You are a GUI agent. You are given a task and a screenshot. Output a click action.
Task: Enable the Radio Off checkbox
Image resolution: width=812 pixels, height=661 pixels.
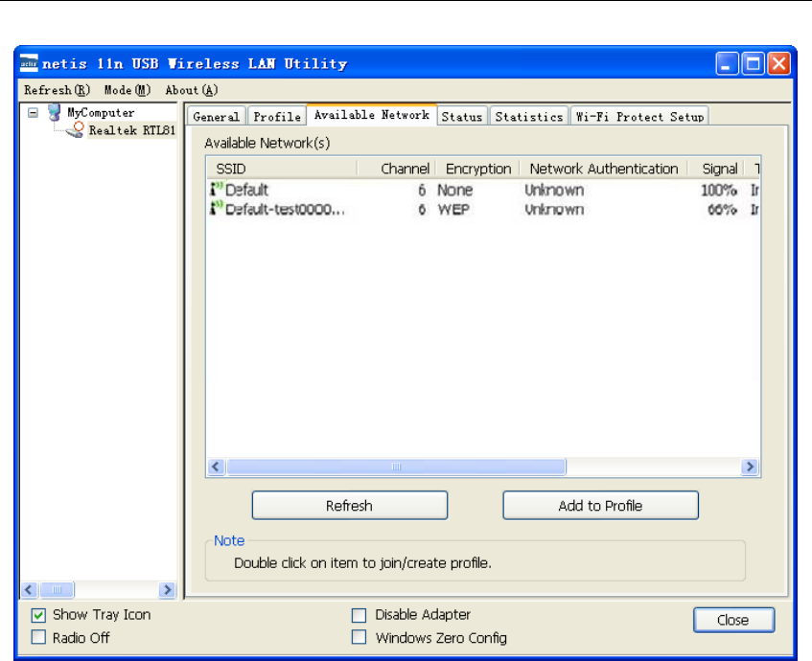pyautogui.click(x=38, y=637)
